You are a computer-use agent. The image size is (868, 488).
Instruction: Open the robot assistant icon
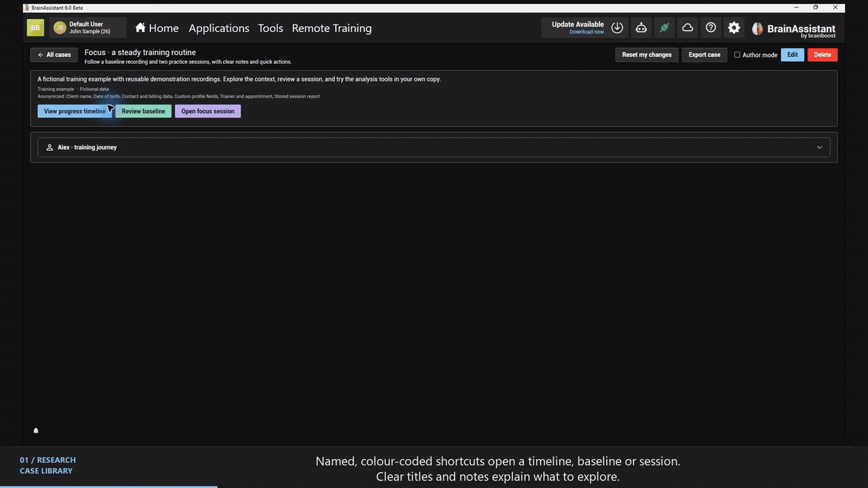coord(641,28)
